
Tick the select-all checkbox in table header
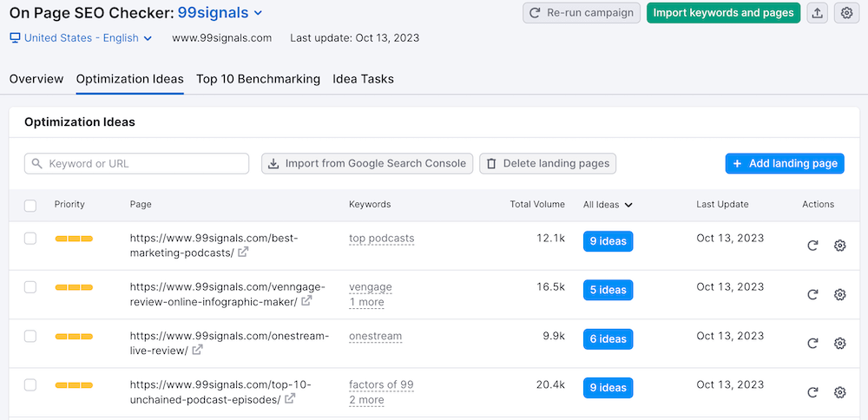(30, 206)
